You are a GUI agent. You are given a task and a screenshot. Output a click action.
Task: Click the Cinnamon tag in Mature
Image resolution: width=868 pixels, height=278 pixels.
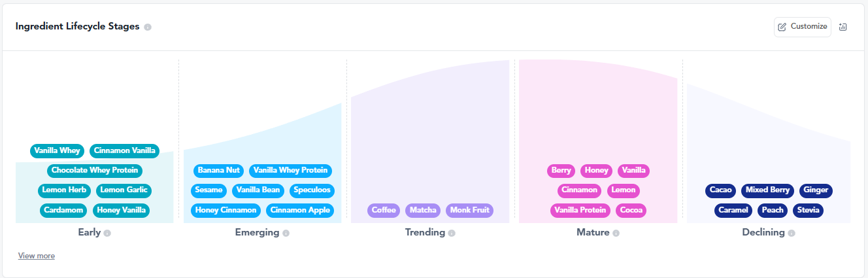(580, 190)
